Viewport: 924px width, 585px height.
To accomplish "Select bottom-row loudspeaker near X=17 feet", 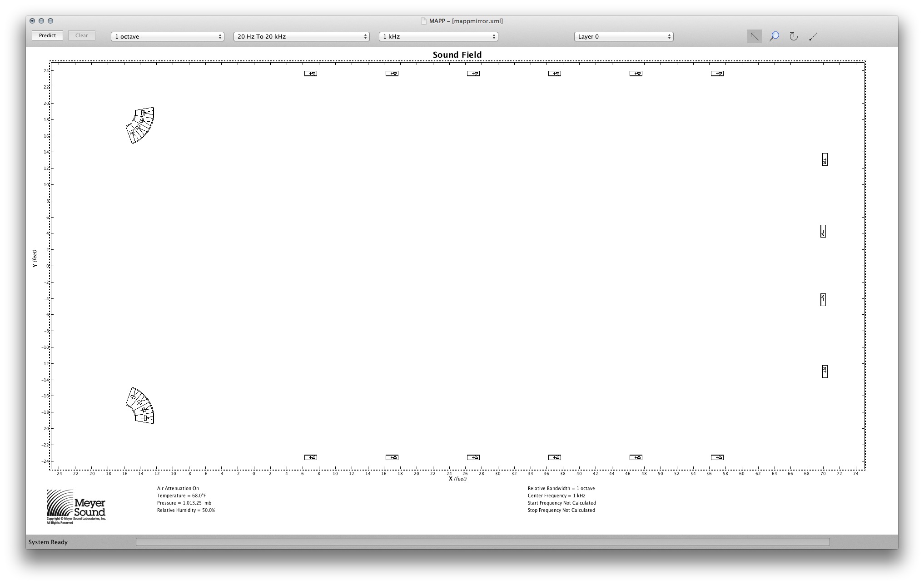I will pos(392,457).
